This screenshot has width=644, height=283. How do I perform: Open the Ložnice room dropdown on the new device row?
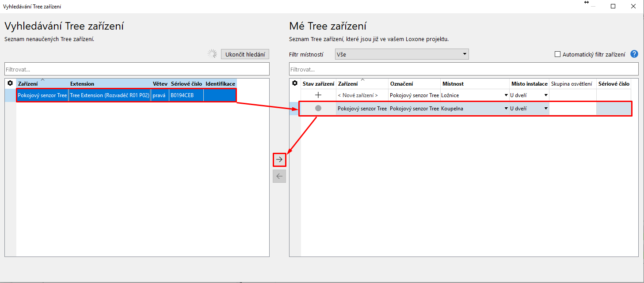[506, 95]
